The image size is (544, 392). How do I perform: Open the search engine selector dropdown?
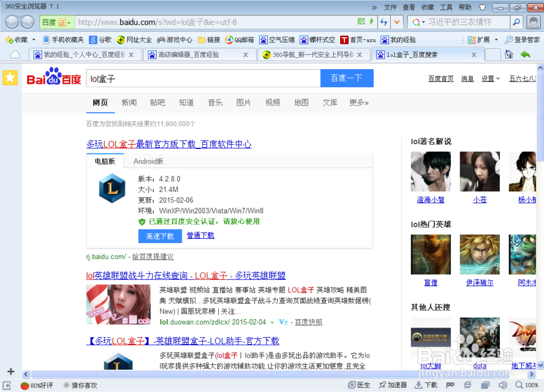click(418, 22)
